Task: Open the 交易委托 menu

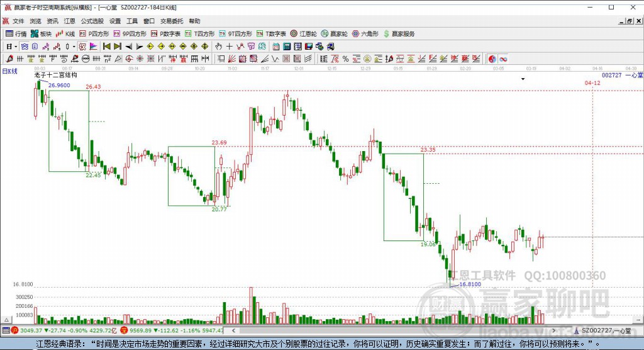Action: click(172, 21)
